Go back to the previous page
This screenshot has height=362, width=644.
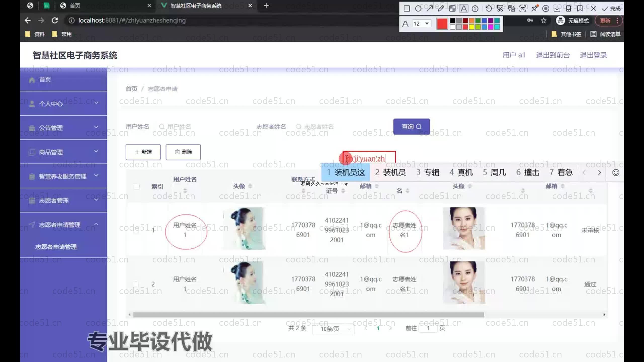point(28,20)
